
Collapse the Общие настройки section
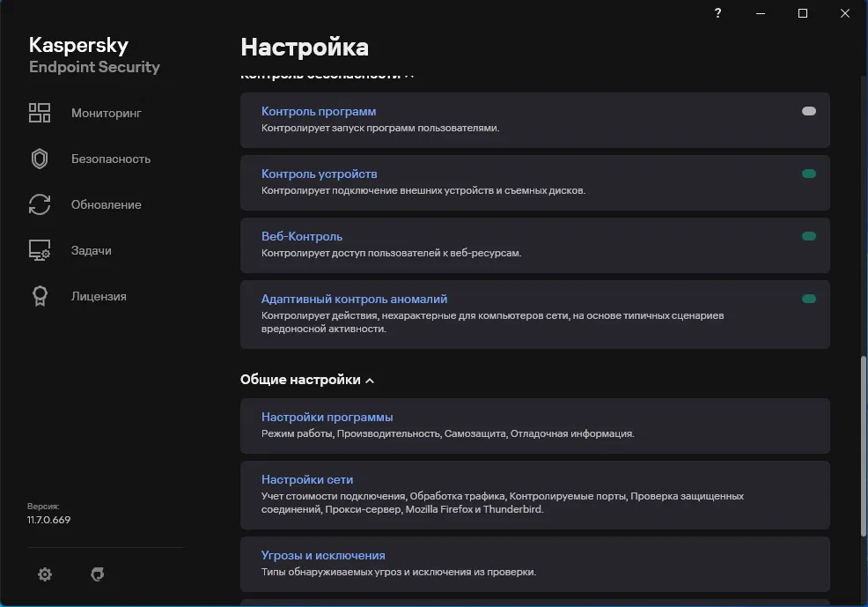(x=370, y=381)
